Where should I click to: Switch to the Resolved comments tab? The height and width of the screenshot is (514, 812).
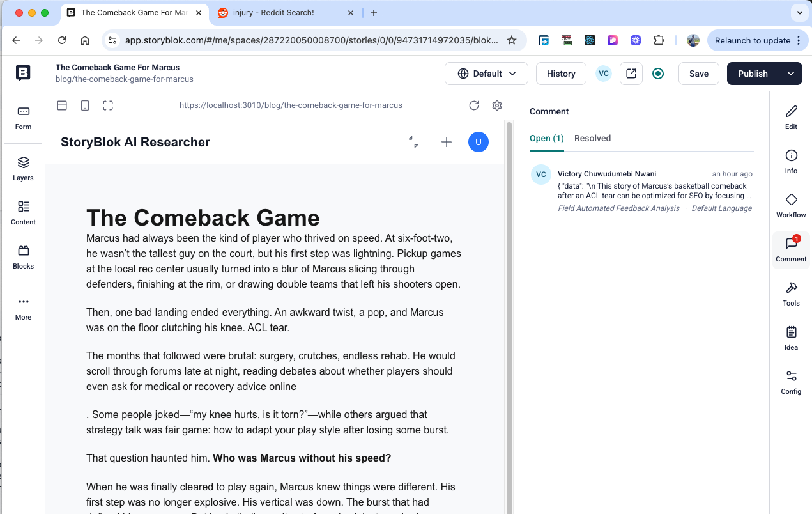click(x=592, y=138)
